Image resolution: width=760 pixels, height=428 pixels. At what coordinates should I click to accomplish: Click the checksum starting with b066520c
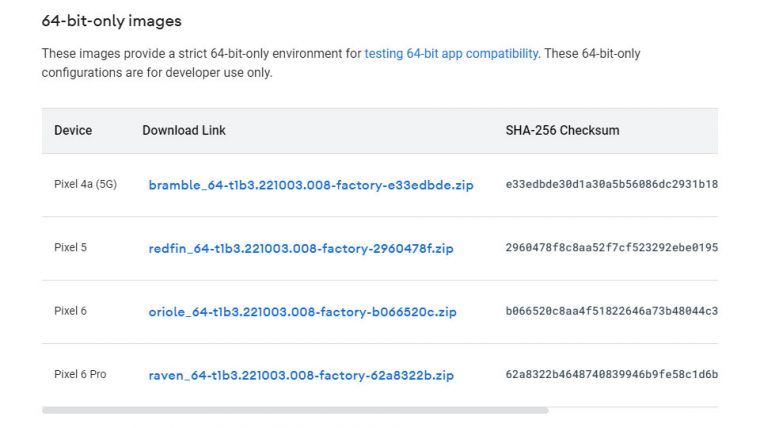tap(611, 312)
